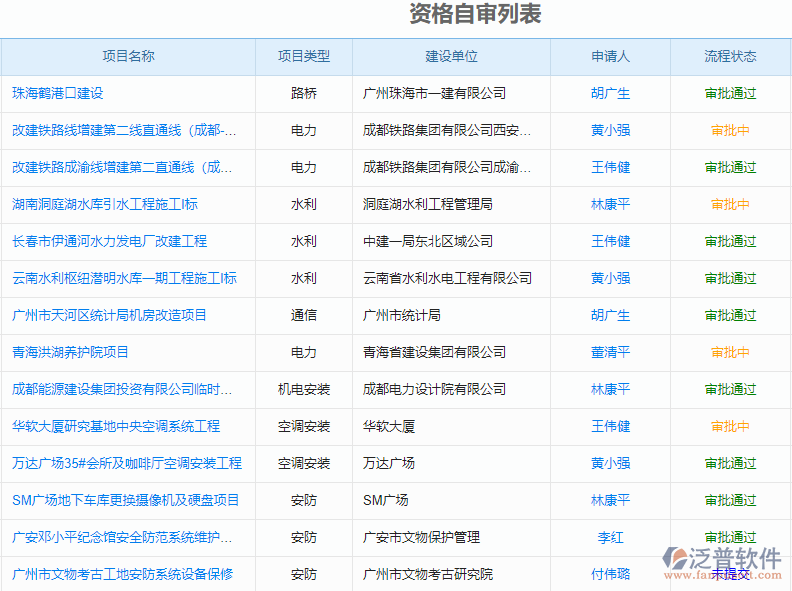Image resolution: width=792 pixels, height=591 pixels.
Task: Click 审批中 status in 青海洪湖养护院项目 row
Action: click(730, 352)
